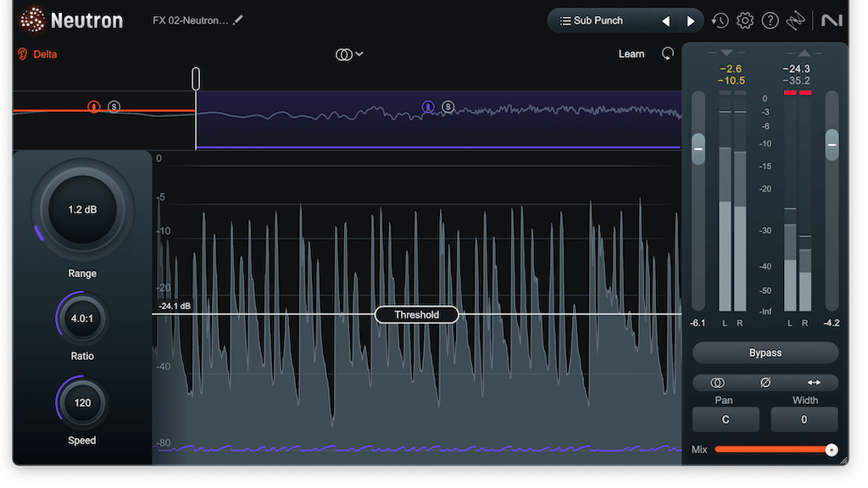Click the output meter triangle above the peak readout

coord(804,53)
